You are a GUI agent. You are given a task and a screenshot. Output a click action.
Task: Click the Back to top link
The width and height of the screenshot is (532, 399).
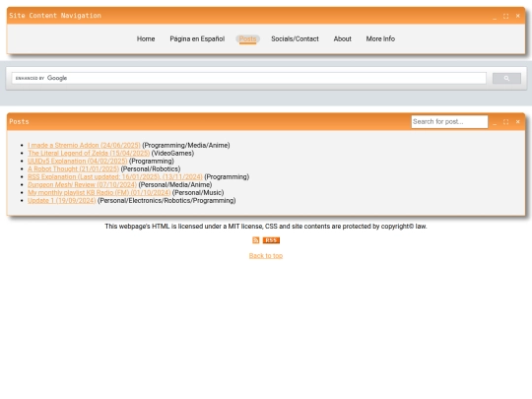tap(266, 256)
